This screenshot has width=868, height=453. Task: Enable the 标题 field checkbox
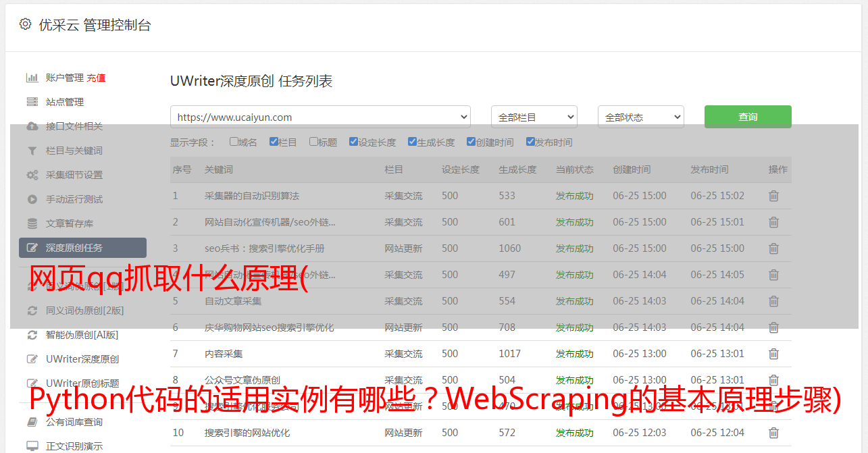[x=313, y=142]
